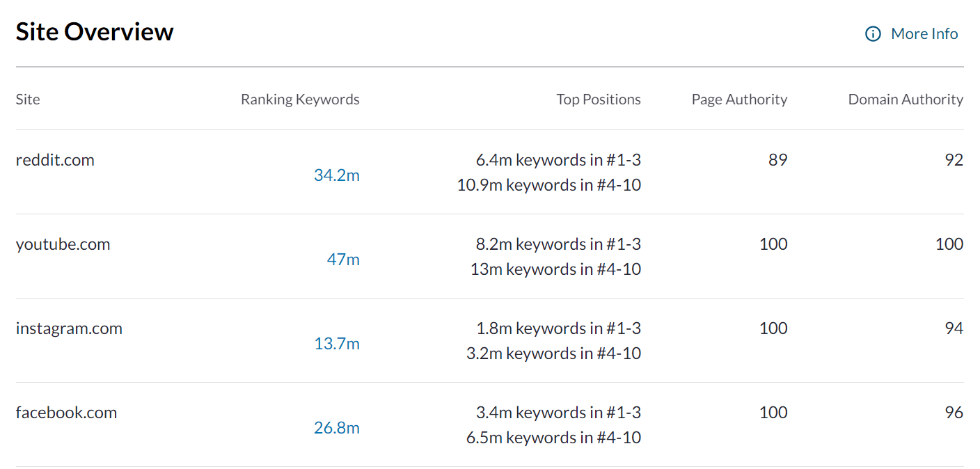This screenshot has width=980, height=469.
Task: Click the Site column header
Action: [x=28, y=99]
